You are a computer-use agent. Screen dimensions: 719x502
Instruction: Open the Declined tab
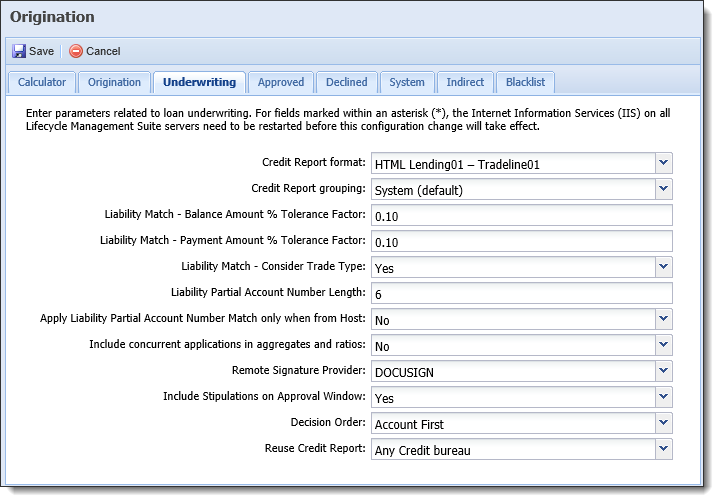pos(347,83)
